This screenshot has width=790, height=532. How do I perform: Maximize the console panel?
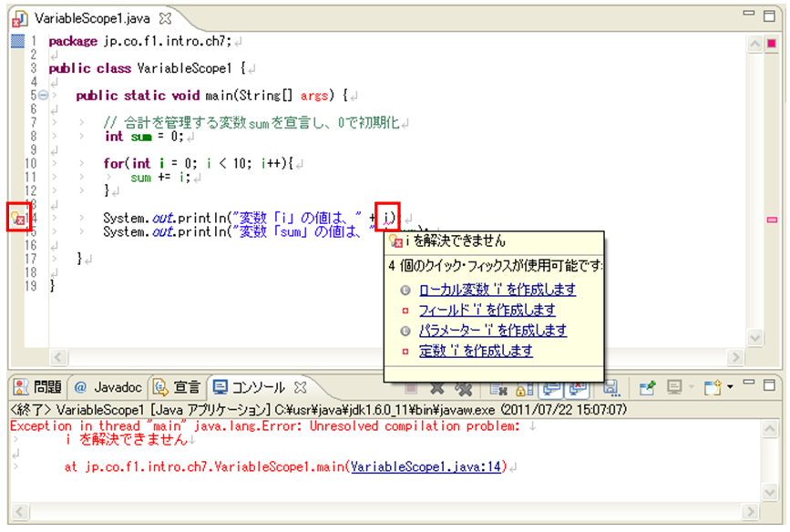coord(769,384)
